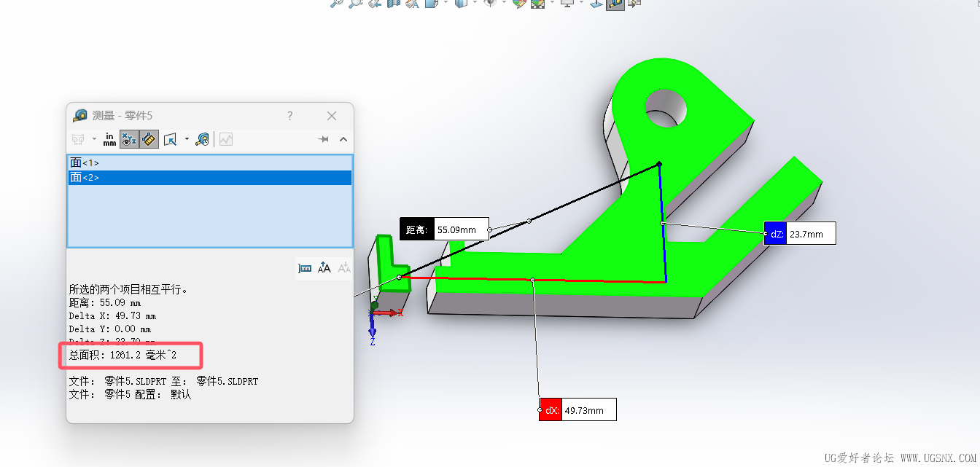The height and width of the screenshot is (467, 980).
Task: Select 面<1> in the selection list
Action: (x=210, y=163)
